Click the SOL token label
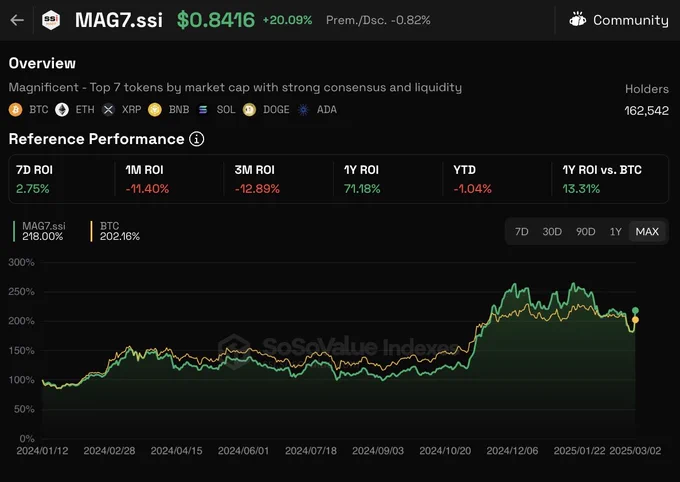Screen dimensions: 680x482 pos(226,109)
